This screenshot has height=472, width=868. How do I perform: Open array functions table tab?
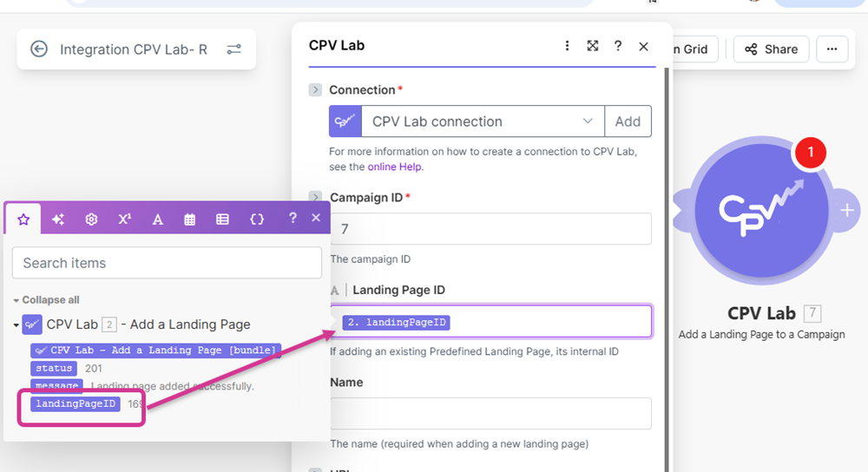222,220
